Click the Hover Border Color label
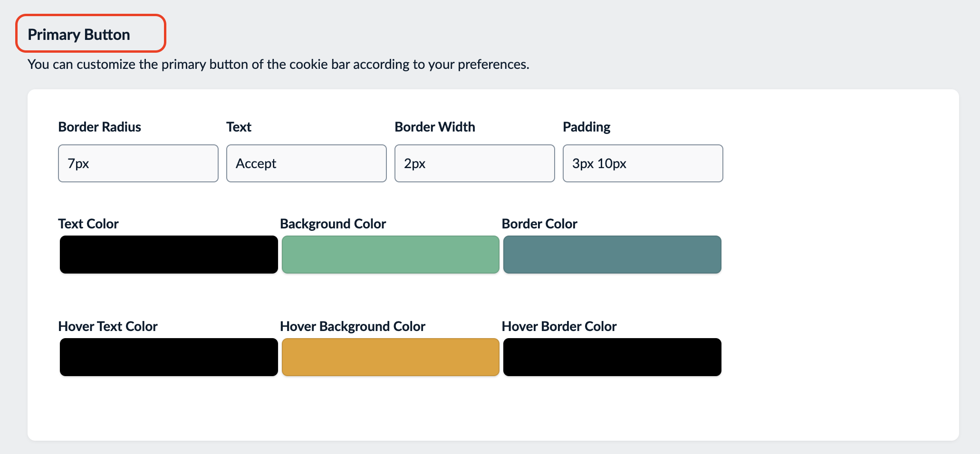Image resolution: width=980 pixels, height=454 pixels. 559,326
